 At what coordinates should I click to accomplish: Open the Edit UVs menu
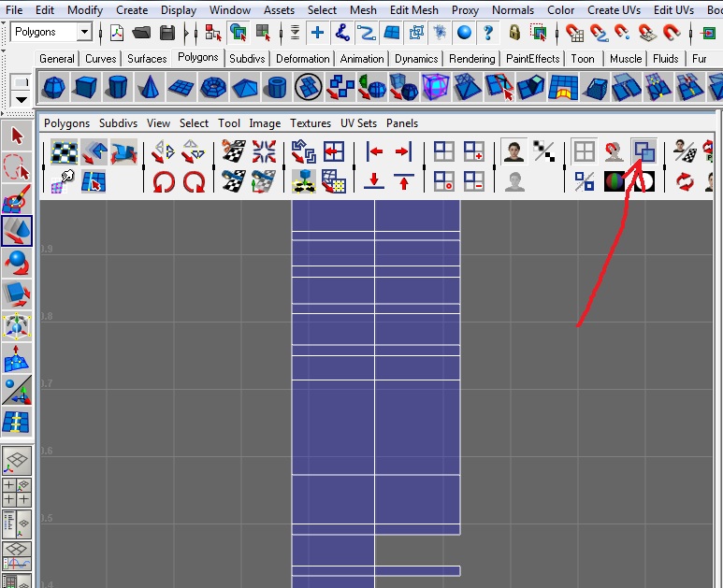point(673,9)
